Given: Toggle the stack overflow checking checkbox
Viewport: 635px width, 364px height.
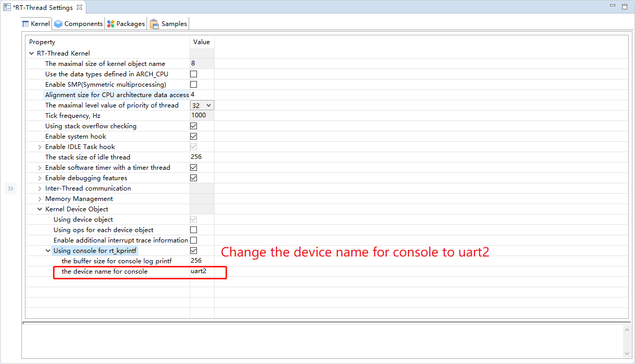Looking at the screenshot, I should (193, 126).
